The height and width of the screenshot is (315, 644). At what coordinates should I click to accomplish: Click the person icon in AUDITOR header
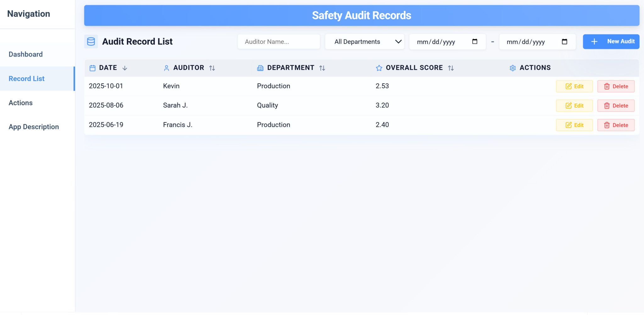(x=167, y=68)
